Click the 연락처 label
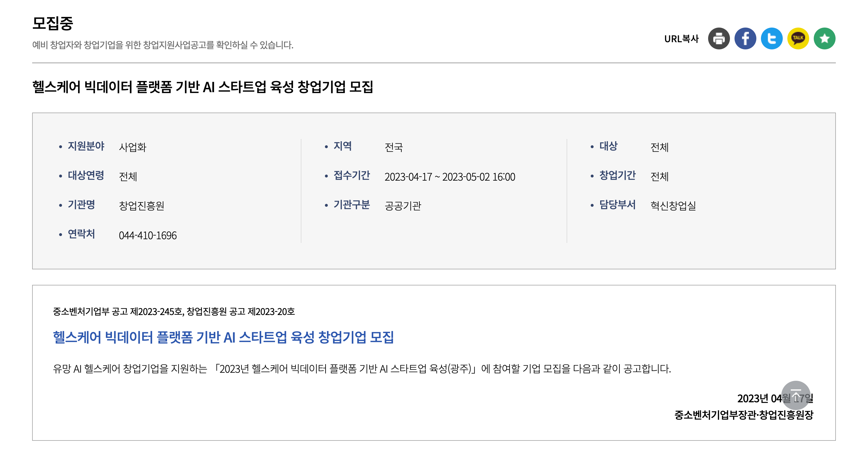Screen dimensions: 868x456 click(x=81, y=234)
